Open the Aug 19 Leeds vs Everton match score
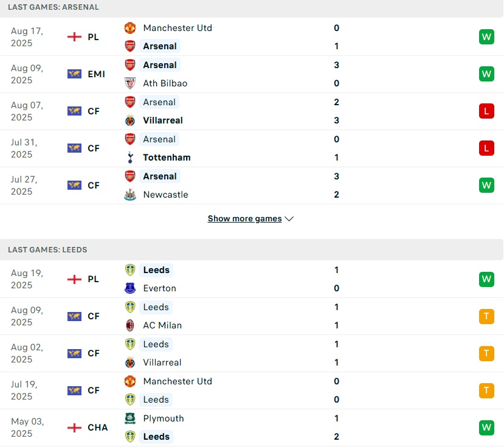This screenshot has height=447, width=504. [x=336, y=279]
